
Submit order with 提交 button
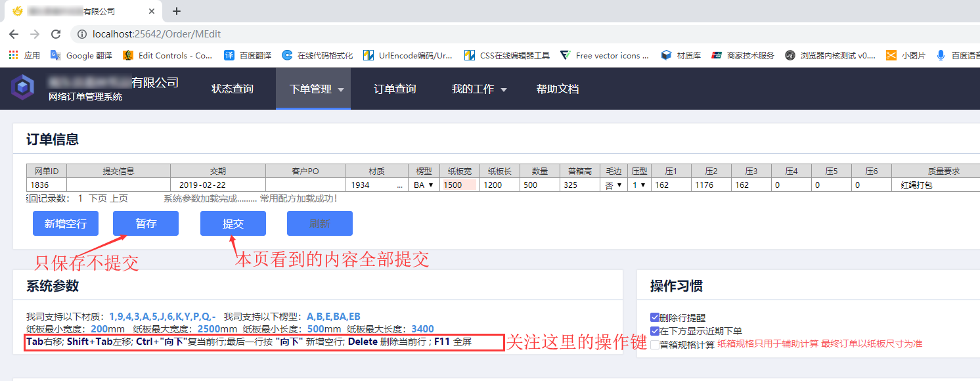pos(233,223)
